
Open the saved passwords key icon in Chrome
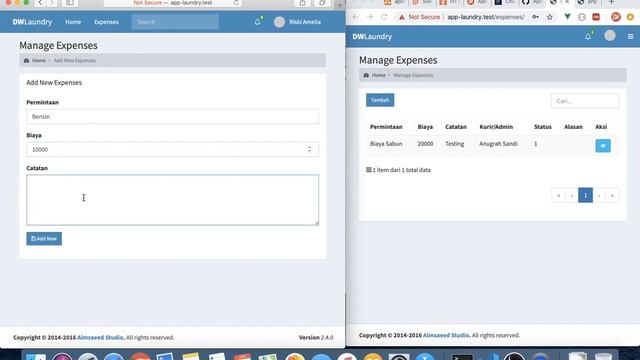point(536,17)
